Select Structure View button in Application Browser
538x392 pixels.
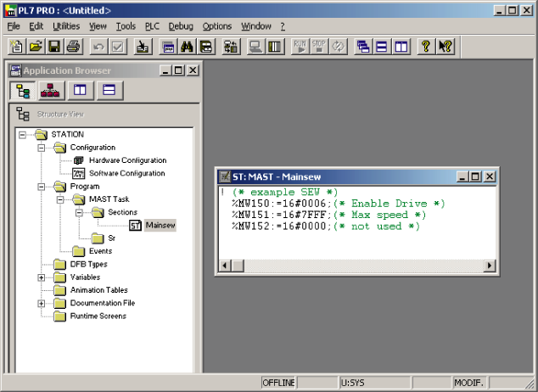click(x=23, y=91)
